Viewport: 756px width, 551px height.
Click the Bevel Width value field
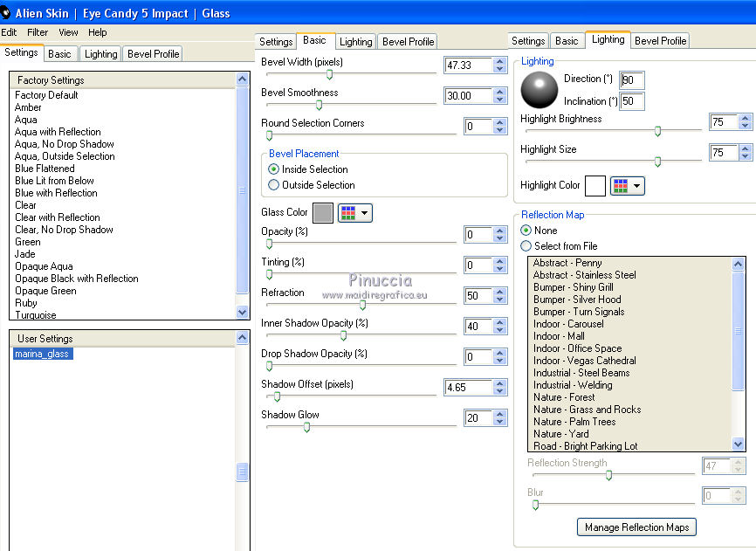pos(468,65)
